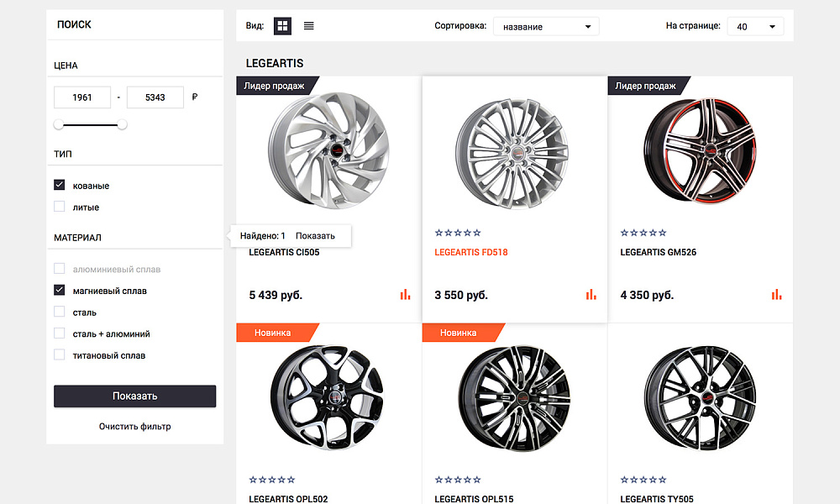Expand the МАТЕРИАЛ filter section
840x504 pixels.
[x=78, y=238]
